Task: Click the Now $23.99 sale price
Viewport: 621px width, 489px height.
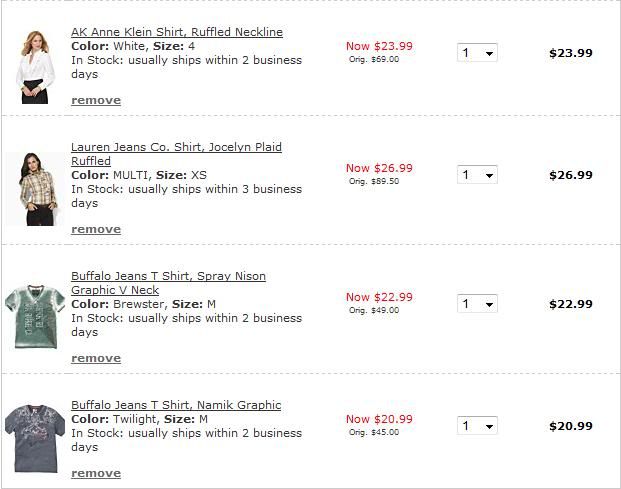Action: (379, 46)
